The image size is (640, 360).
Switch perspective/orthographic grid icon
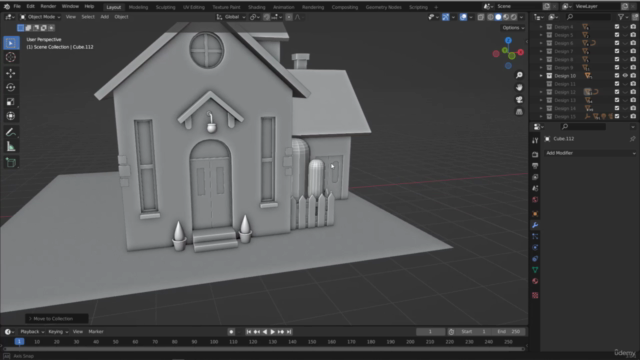coord(519,112)
